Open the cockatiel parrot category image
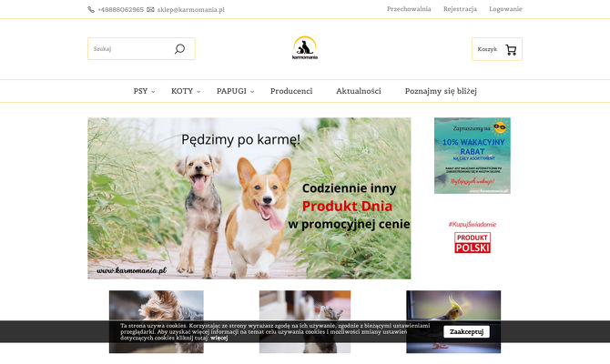Viewport: 610px width, 364px height. (x=453, y=321)
